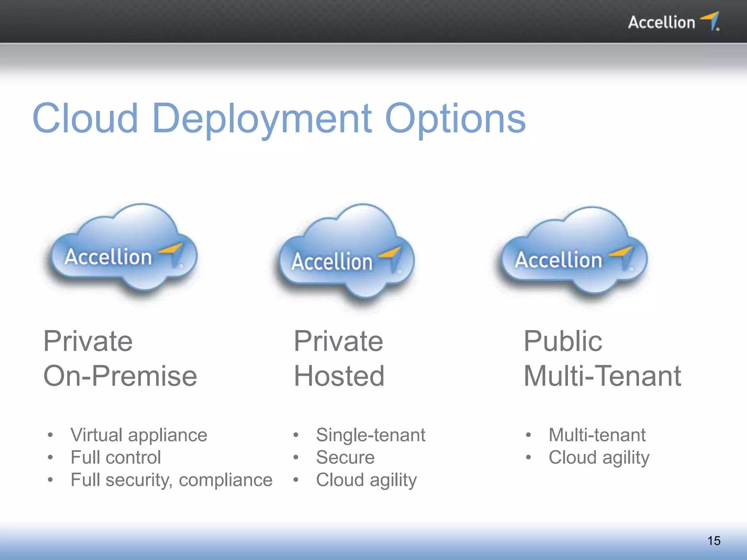Select the Private On-Premise heading
747x560 pixels.
coord(120,358)
